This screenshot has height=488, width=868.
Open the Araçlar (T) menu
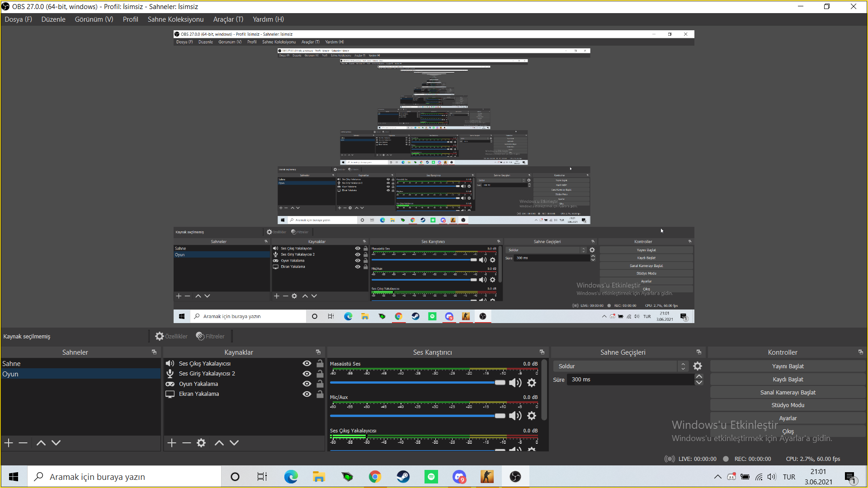pyautogui.click(x=228, y=19)
